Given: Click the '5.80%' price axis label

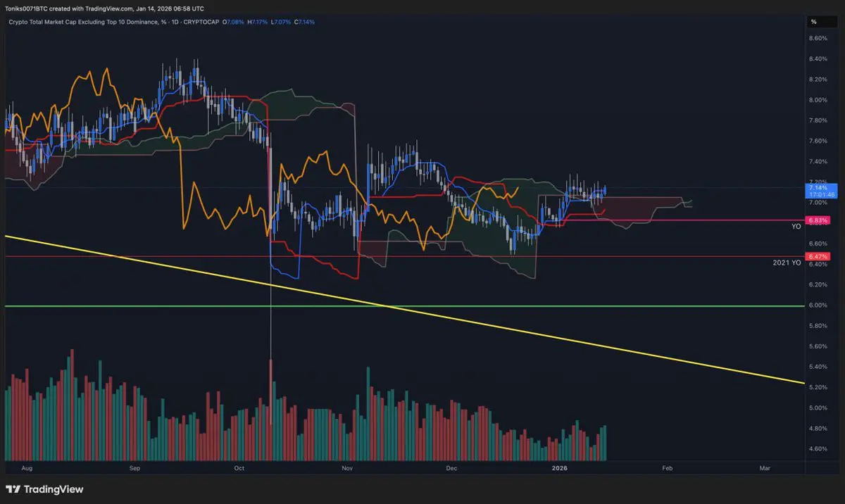Looking at the screenshot, I should [x=818, y=326].
